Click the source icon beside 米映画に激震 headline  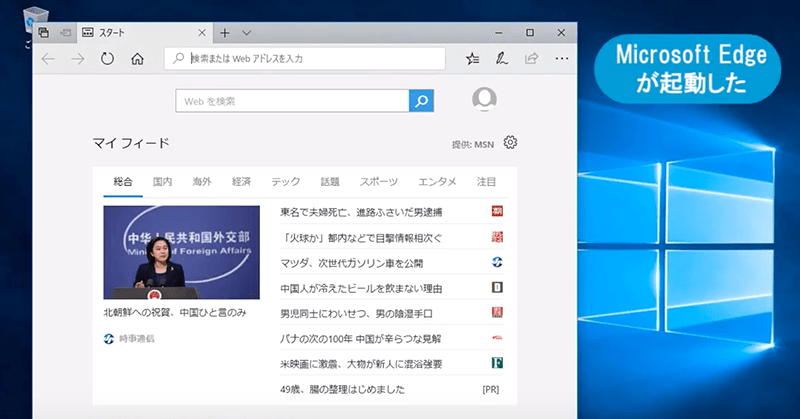click(497, 363)
